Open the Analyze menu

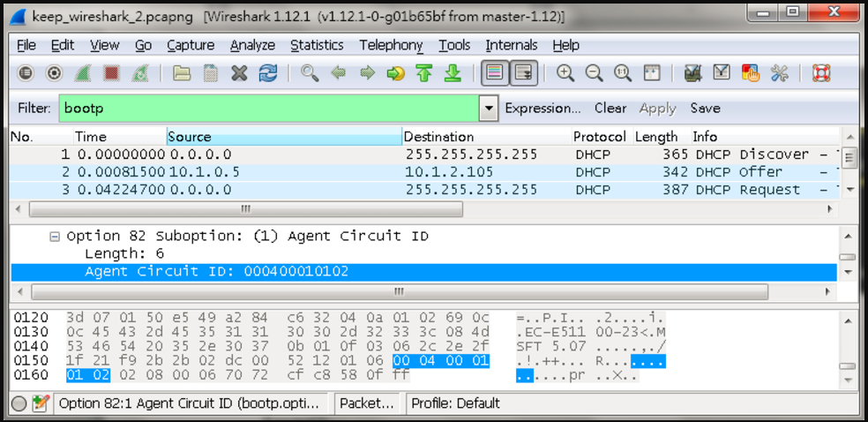click(252, 45)
